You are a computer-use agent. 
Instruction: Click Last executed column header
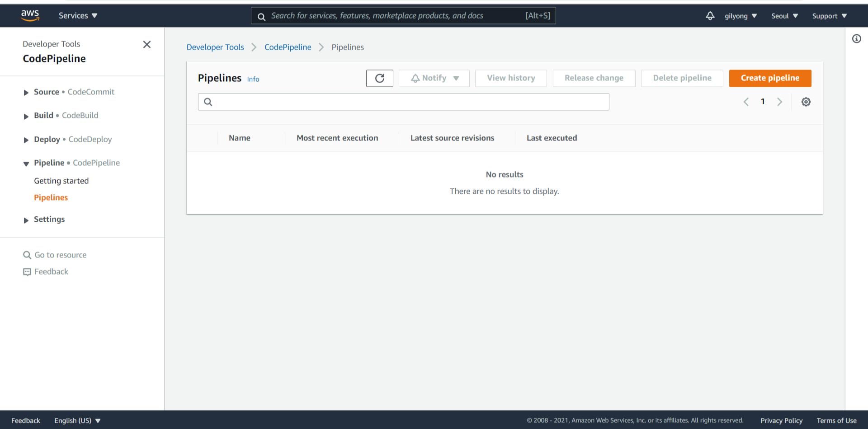[x=552, y=138]
